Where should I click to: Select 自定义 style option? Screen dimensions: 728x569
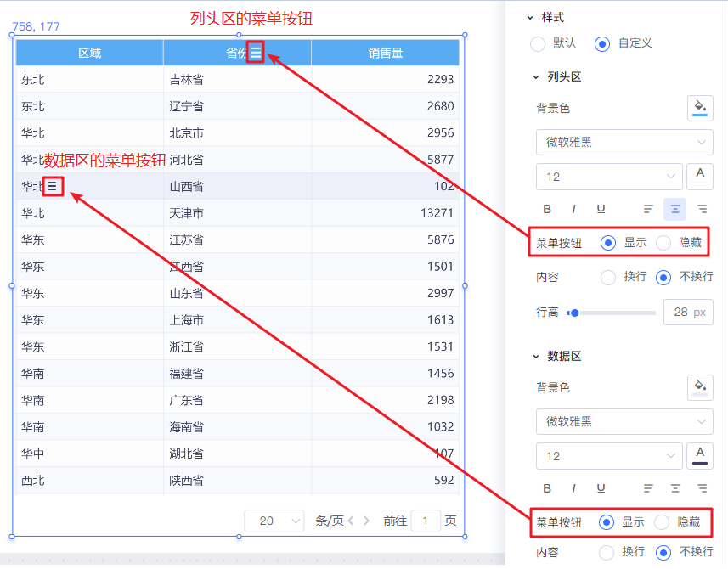click(x=602, y=44)
